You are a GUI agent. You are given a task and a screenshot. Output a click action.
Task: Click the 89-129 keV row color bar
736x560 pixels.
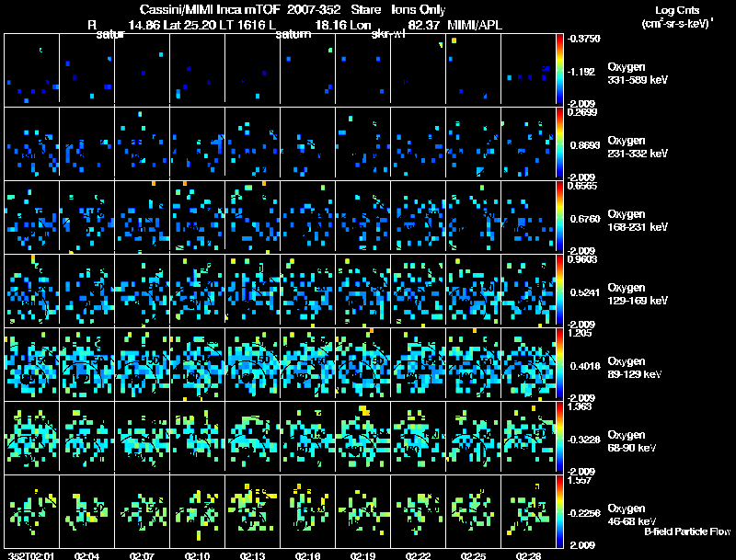pyautogui.click(x=561, y=364)
